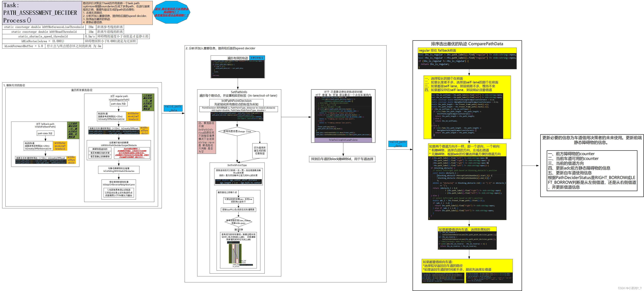Click the kLookForwardBuffer = 5.0 cell
Image resolution: width=644 pixels, height=291 pixels.
click(x=24, y=46)
